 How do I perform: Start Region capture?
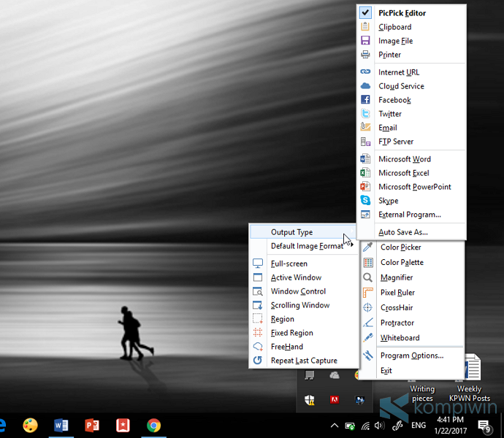coord(304,319)
